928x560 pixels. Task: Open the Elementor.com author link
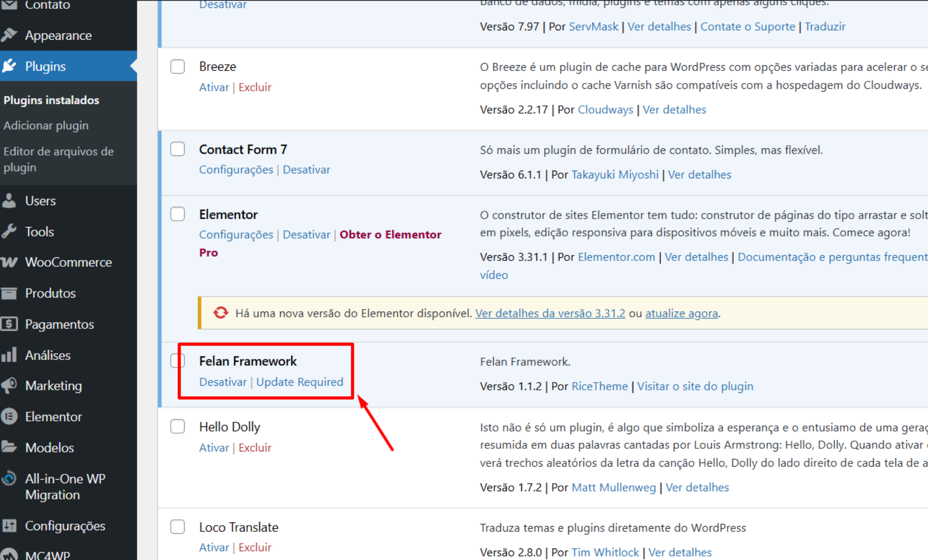click(x=616, y=257)
